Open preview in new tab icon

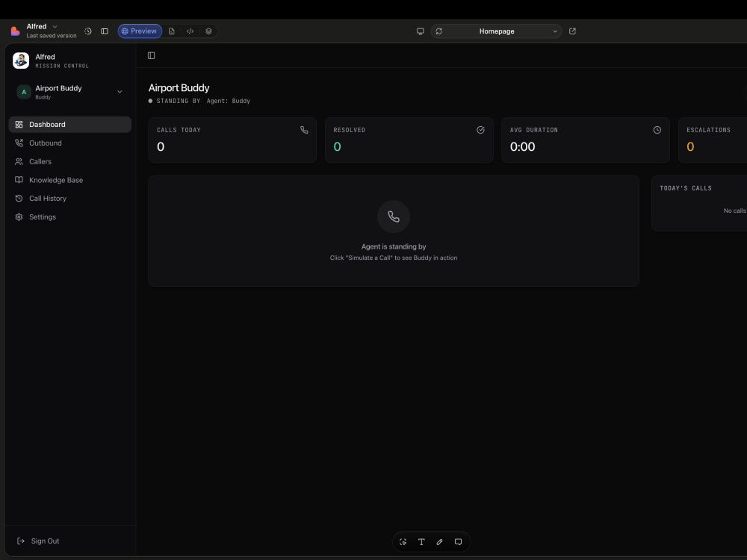(x=573, y=31)
